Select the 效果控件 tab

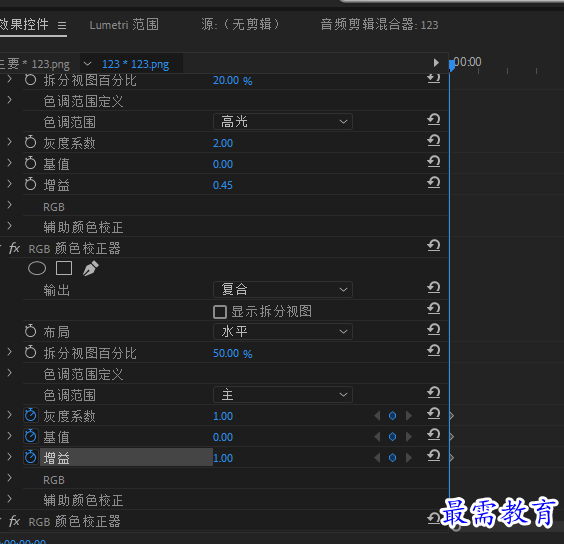tap(24, 25)
